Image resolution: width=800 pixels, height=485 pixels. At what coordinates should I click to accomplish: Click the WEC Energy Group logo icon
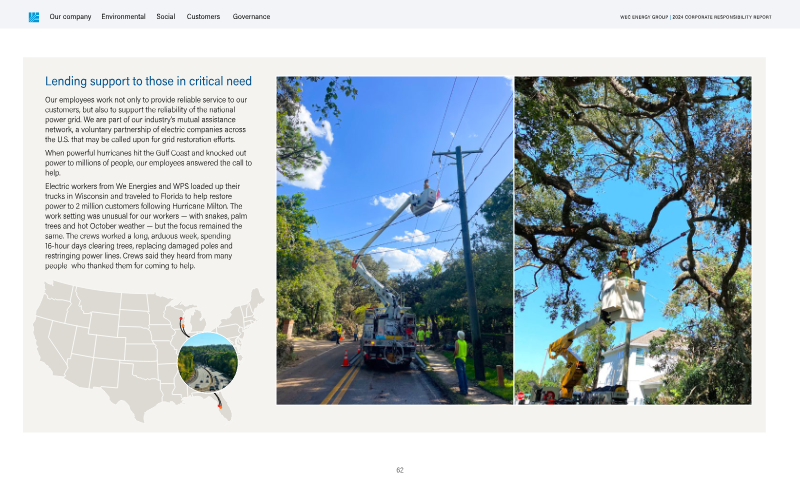click(x=34, y=17)
